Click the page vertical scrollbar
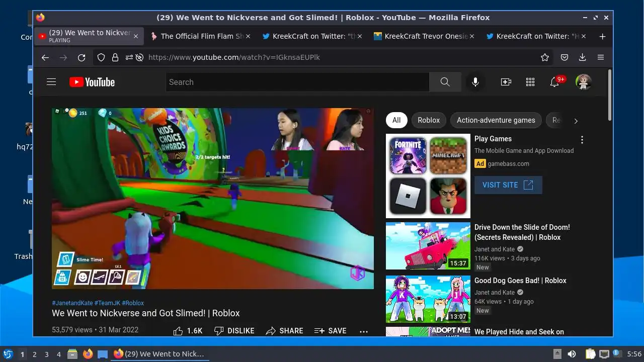 pyautogui.click(x=610, y=96)
